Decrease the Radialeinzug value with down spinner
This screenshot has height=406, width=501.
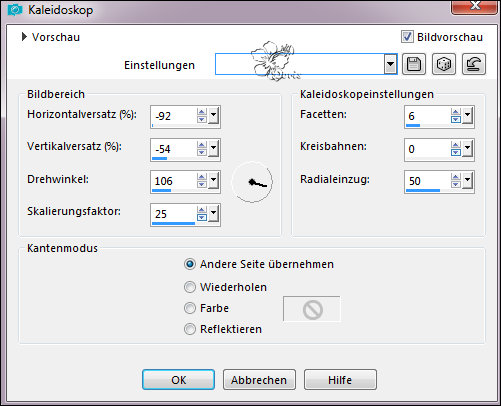coord(456,184)
